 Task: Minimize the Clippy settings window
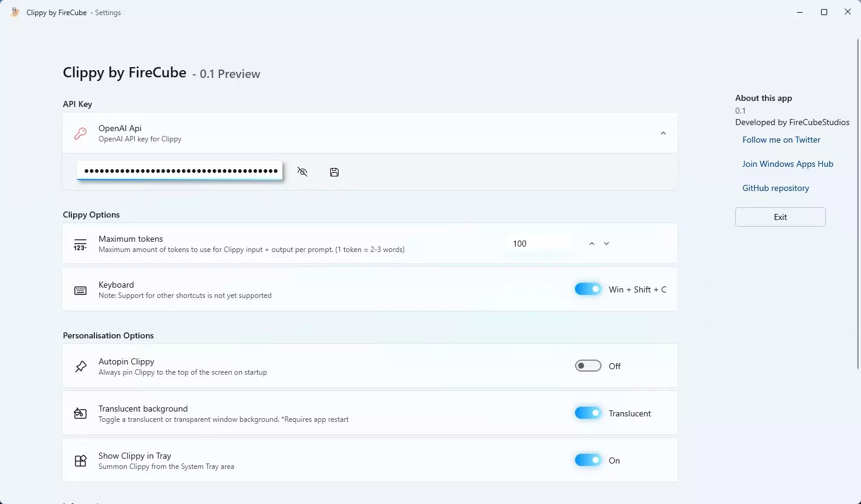800,12
